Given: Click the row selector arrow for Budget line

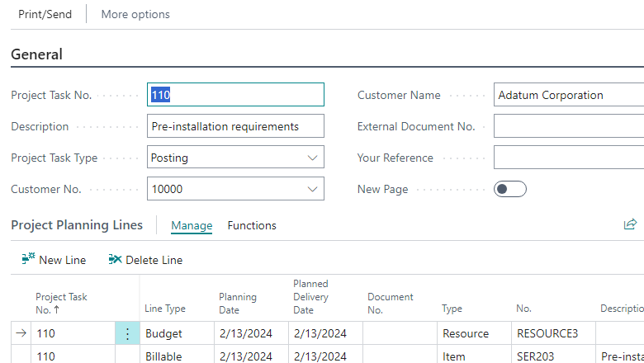Looking at the screenshot, I should 21,334.
